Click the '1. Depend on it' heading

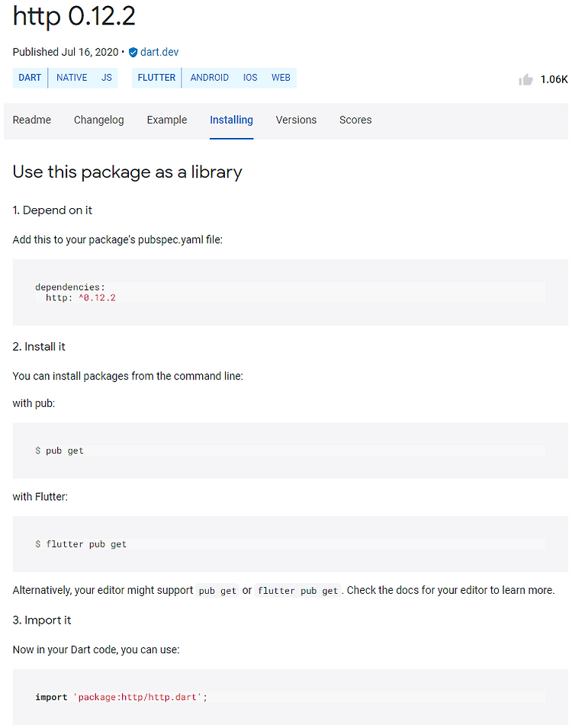(53, 210)
